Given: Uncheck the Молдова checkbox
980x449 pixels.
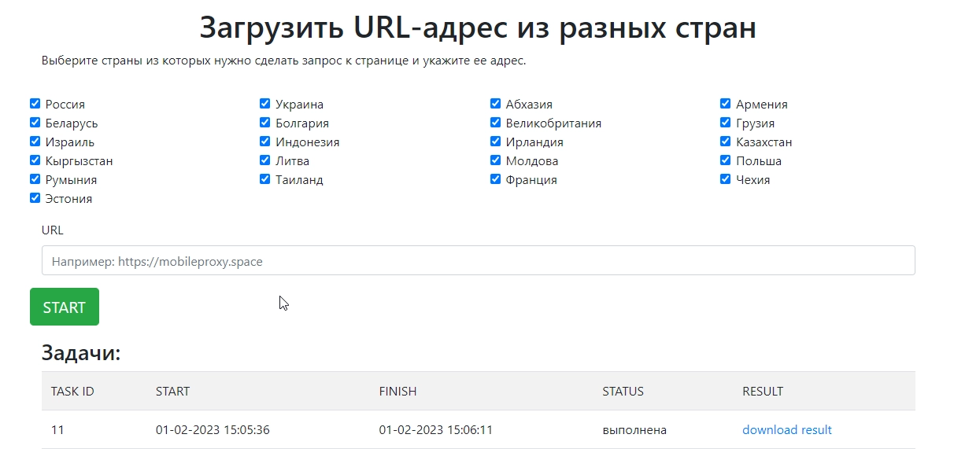Looking at the screenshot, I should (495, 160).
